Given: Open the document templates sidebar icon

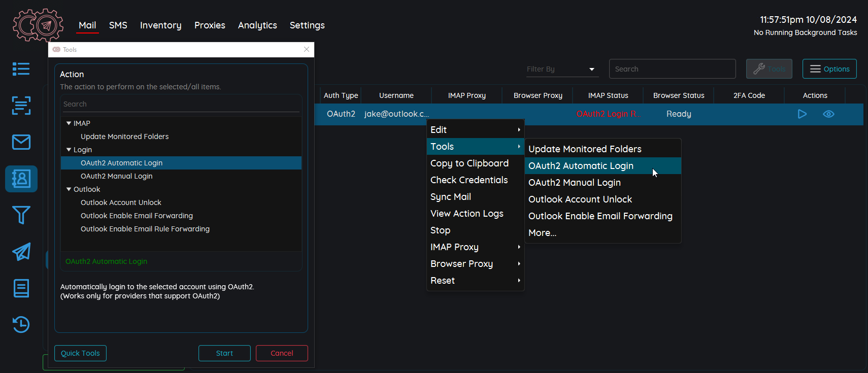Looking at the screenshot, I should tap(21, 288).
